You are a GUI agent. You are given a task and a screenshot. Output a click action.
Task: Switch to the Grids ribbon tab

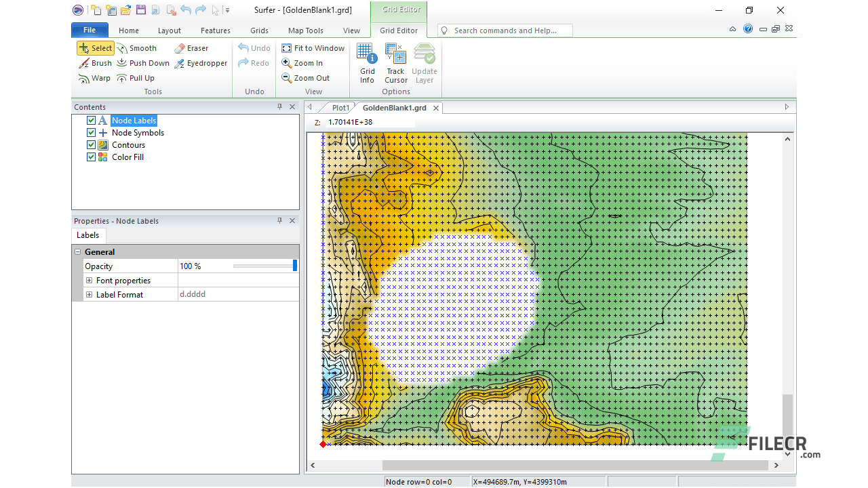[x=259, y=30]
